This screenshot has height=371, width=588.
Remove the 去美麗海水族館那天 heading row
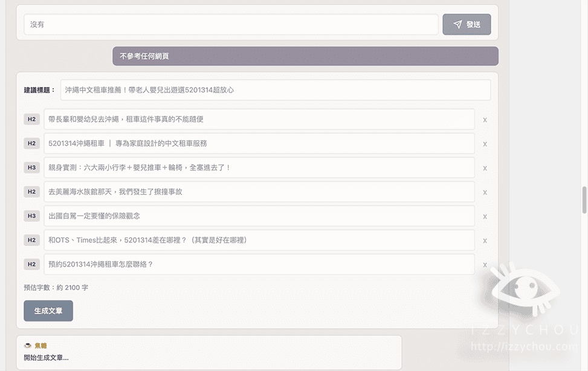pyautogui.click(x=485, y=192)
